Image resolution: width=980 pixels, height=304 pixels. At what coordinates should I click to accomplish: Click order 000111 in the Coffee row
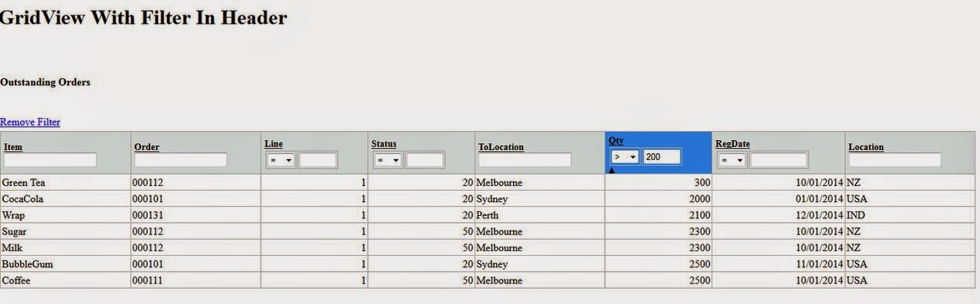[148, 280]
